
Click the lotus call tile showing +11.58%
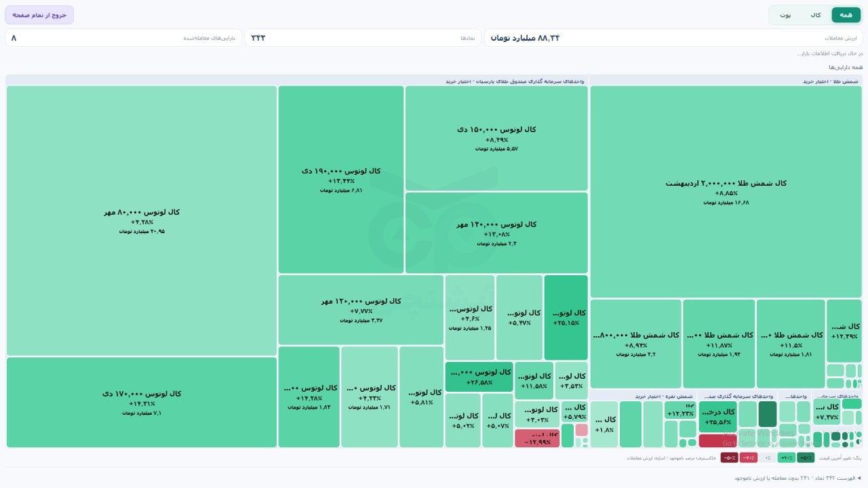[534, 380]
